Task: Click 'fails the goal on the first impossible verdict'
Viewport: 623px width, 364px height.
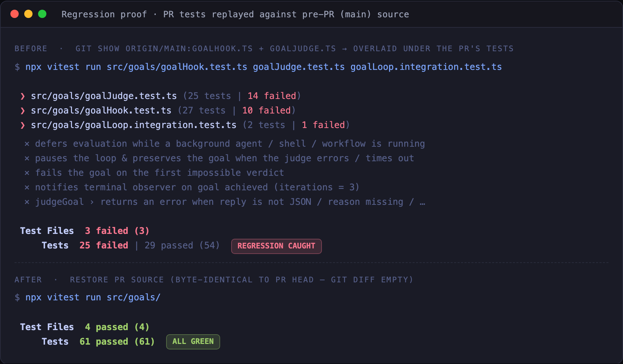Action: 160,173
